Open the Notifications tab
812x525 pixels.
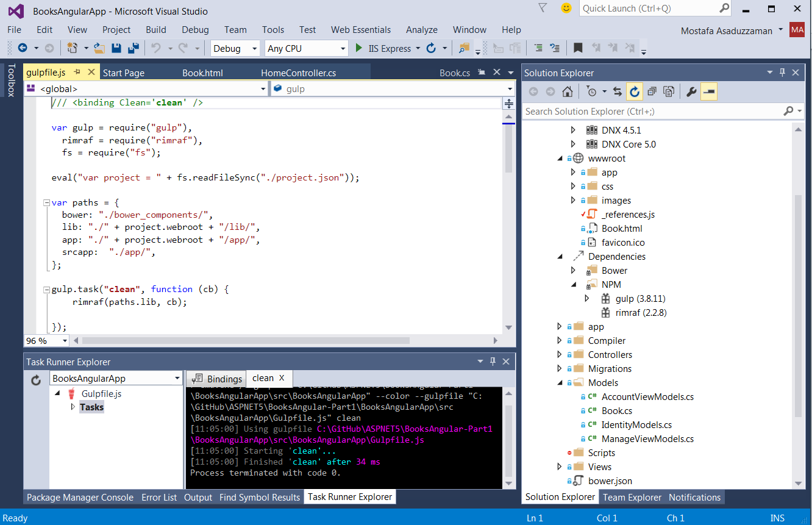(x=694, y=497)
